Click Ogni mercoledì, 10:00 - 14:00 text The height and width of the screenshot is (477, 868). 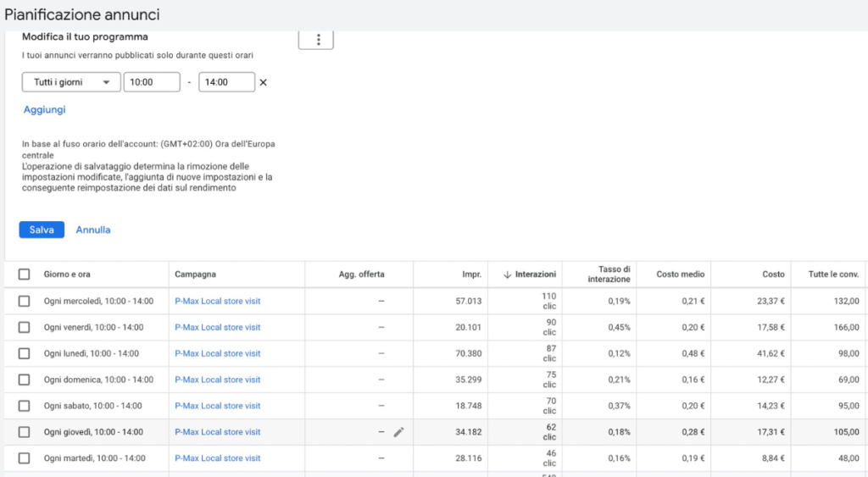pos(98,301)
